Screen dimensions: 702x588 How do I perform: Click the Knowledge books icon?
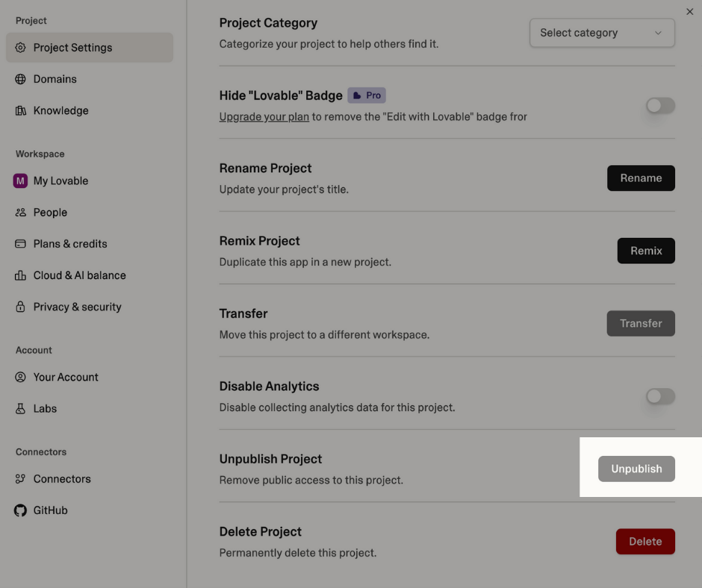21,110
